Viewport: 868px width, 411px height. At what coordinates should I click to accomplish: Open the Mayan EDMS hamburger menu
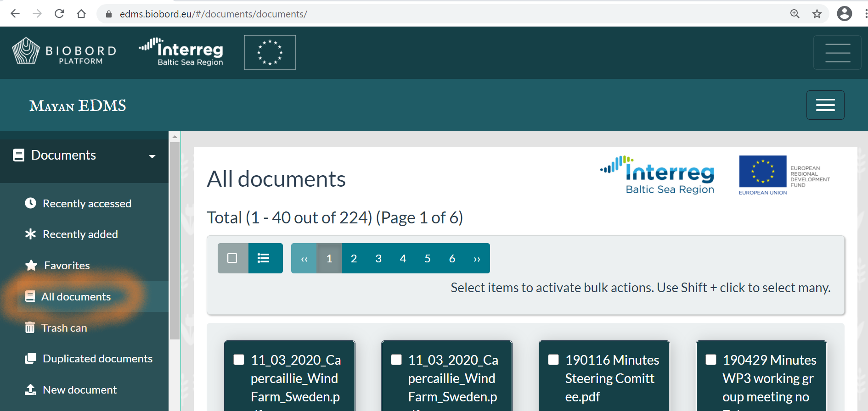pos(825,105)
